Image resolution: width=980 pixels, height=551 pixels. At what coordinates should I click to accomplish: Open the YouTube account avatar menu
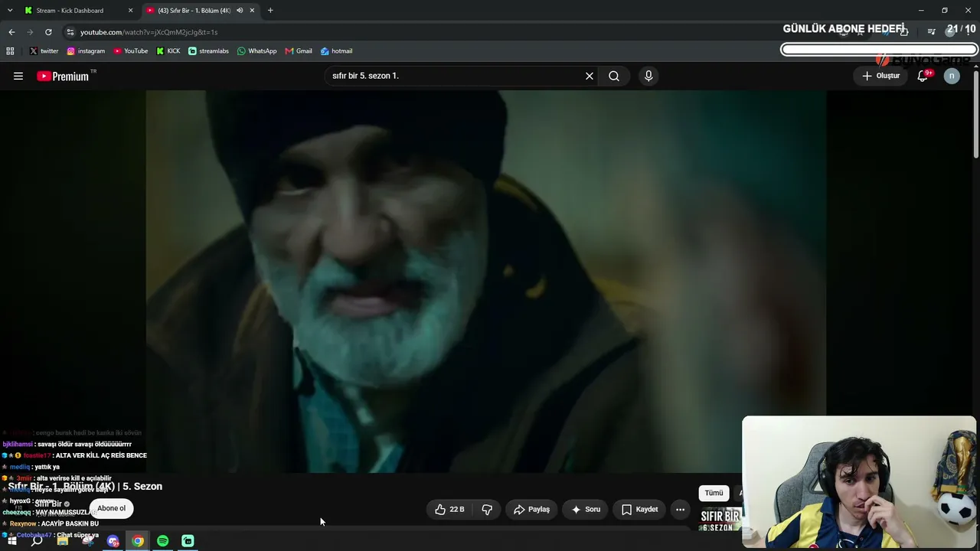(952, 76)
